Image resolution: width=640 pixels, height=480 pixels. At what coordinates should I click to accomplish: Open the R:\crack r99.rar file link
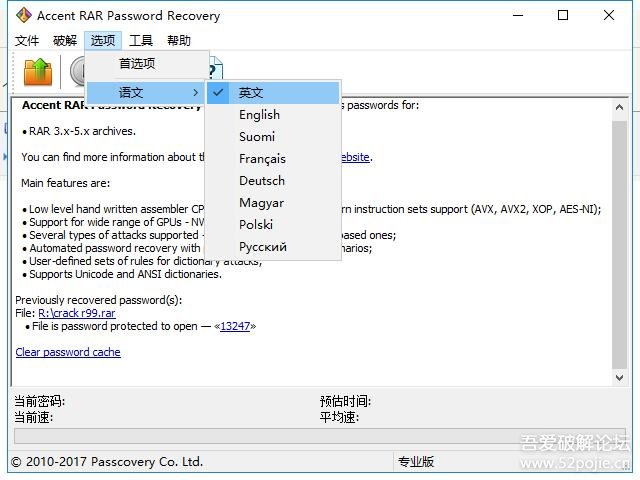77,313
